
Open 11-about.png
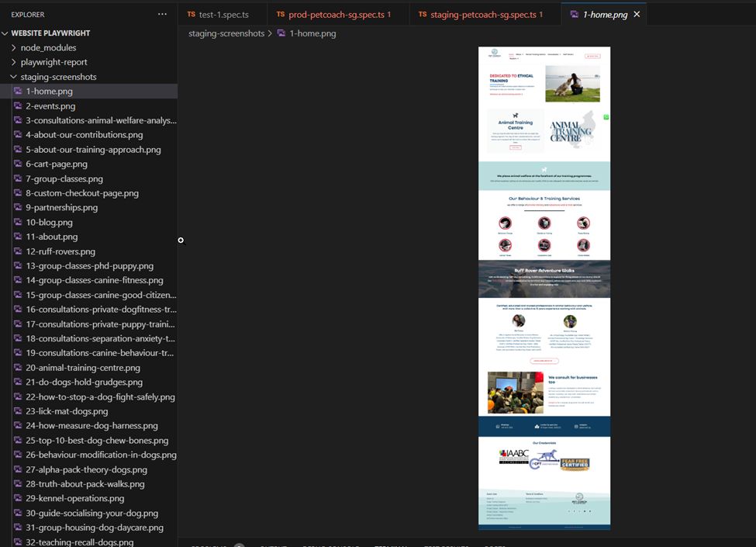point(88,237)
